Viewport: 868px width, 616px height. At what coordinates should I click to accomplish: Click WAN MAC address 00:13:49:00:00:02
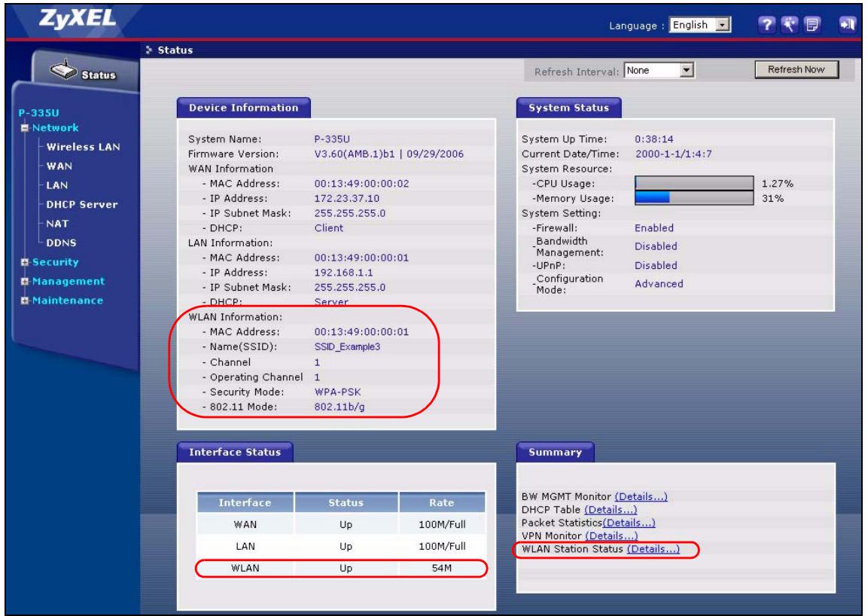click(361, 183)
